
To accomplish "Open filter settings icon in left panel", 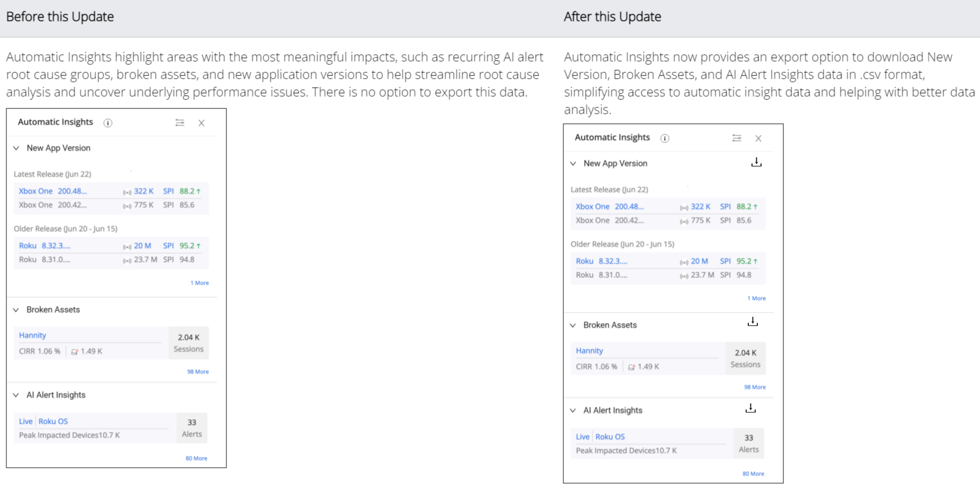I will (180, 123).
